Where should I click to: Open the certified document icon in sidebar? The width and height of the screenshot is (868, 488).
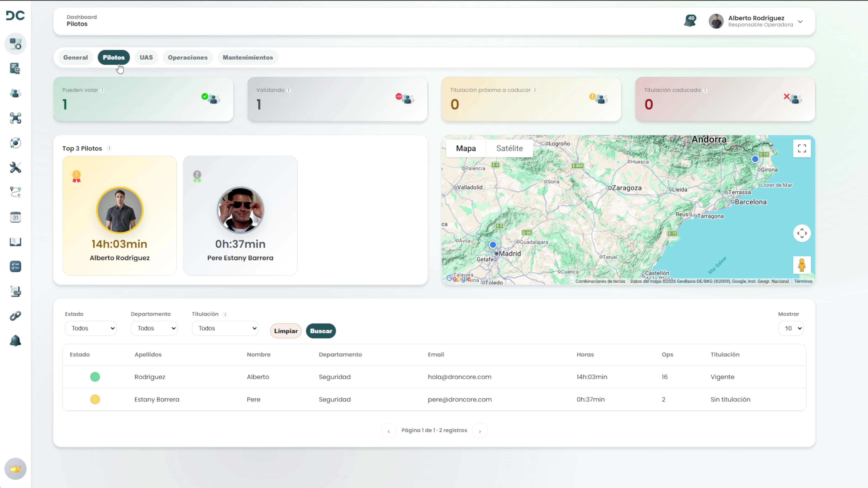tap(16, 69)
